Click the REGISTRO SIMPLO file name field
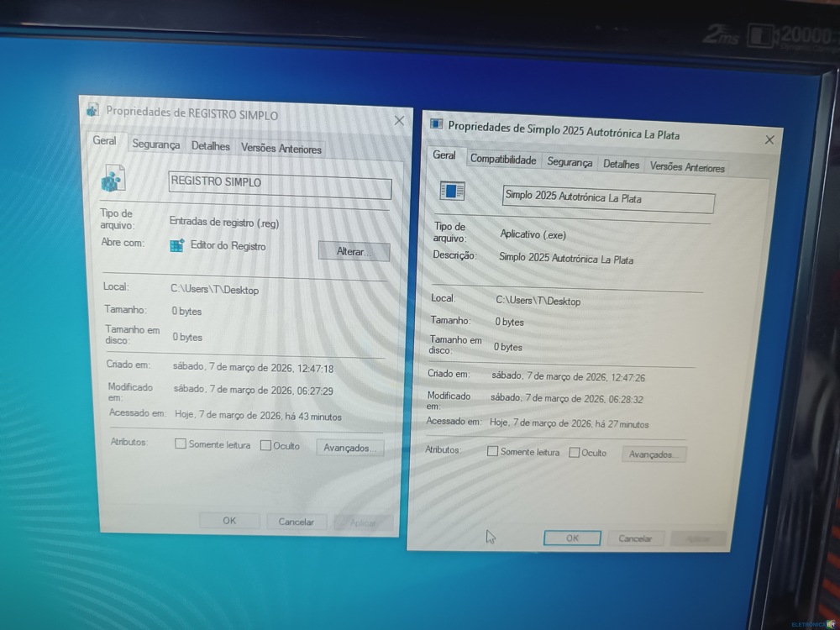Screen dimensions: 840x630 pos(280,186)
